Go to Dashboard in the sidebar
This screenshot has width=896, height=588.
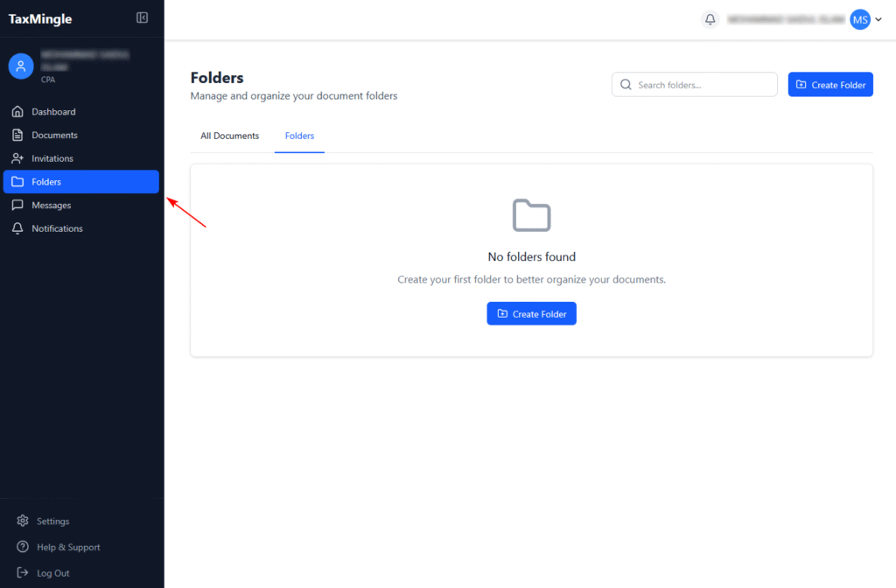click(53, 112)
